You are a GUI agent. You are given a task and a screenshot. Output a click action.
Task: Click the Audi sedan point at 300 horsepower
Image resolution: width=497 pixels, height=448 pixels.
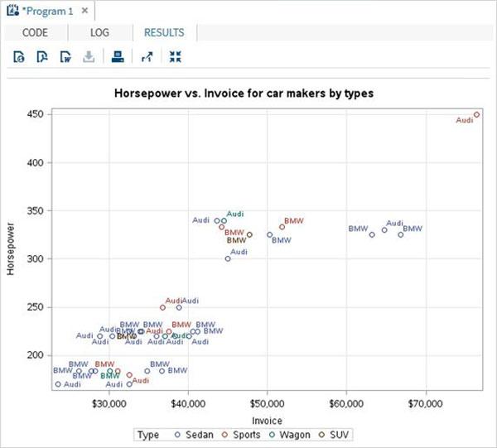[228, 259]
